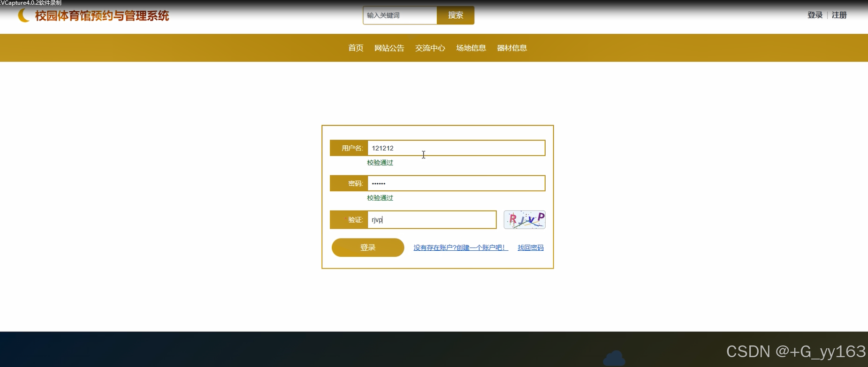The width and height of the screenshot is (868, 367).
Task: Click 校验通过 message under password
Action: click(x=380, y=198)
